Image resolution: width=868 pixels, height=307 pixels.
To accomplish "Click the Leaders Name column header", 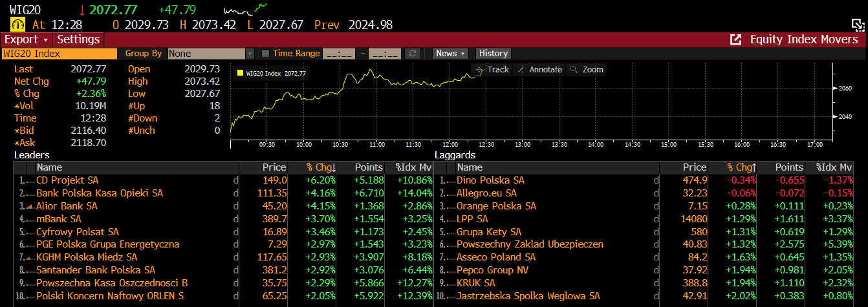I will [x=136, y=167].
